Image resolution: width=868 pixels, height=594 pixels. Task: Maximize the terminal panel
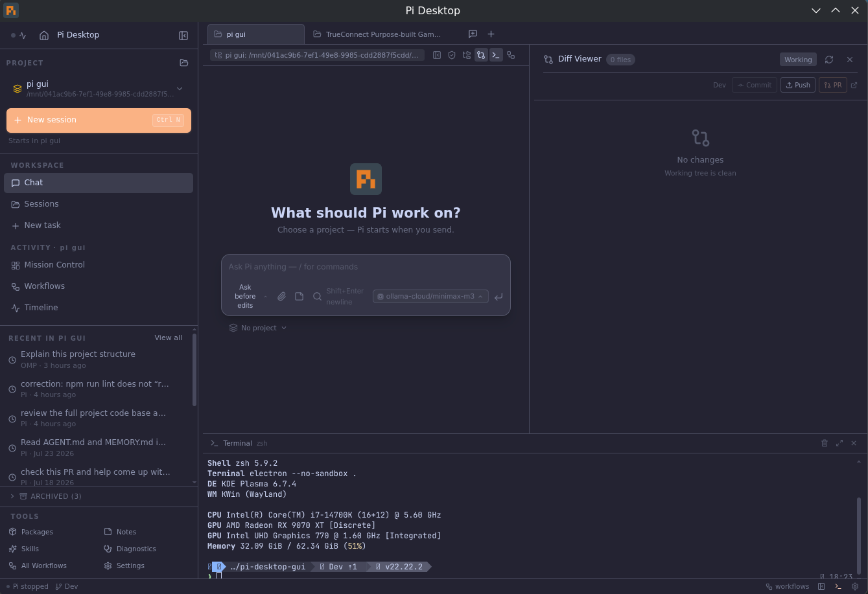(x=839, y=443)
